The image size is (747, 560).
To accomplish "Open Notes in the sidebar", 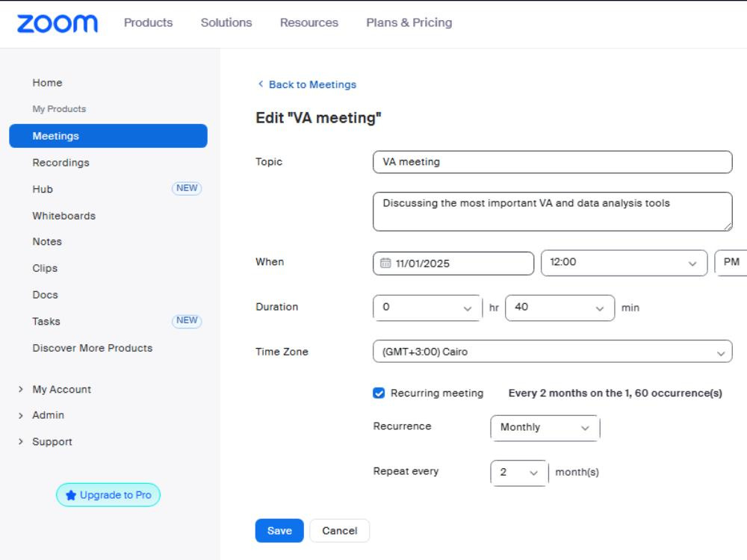I will (47, 241).
